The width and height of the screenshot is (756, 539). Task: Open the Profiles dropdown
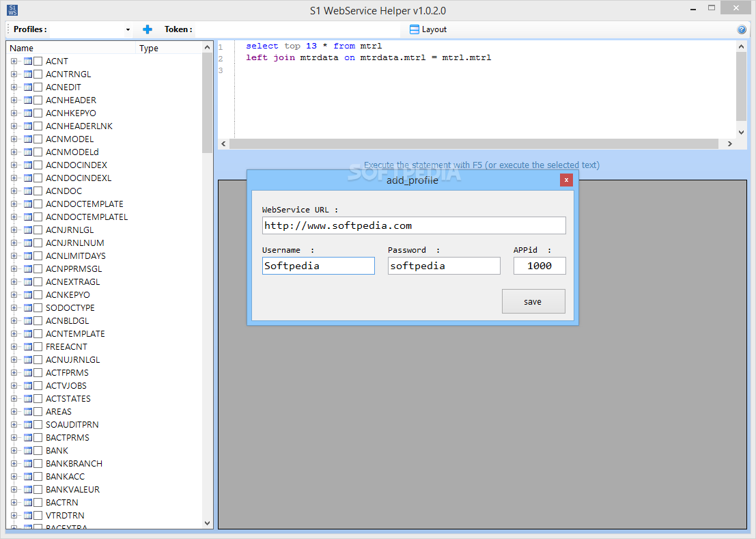click(x=128, y=29)
